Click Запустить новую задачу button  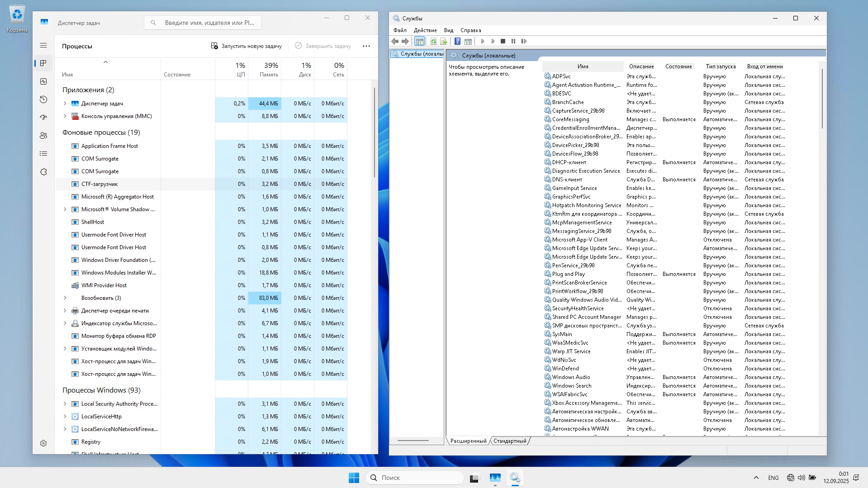pyautogui.click(x=247, y=46)
